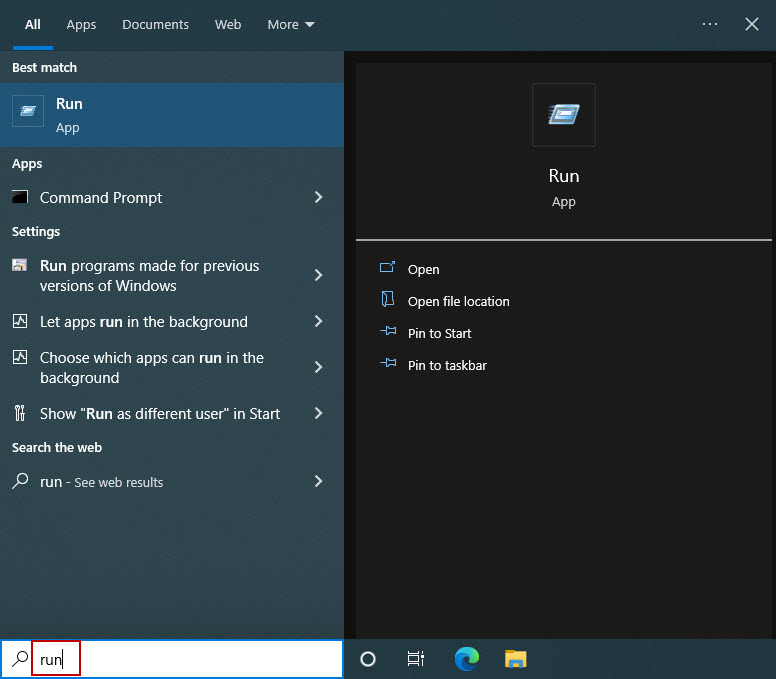Select run - See web results

click(x=101, y=482)
